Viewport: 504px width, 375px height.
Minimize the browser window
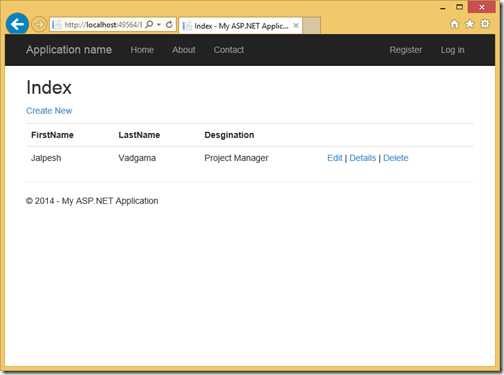(443, 7)
